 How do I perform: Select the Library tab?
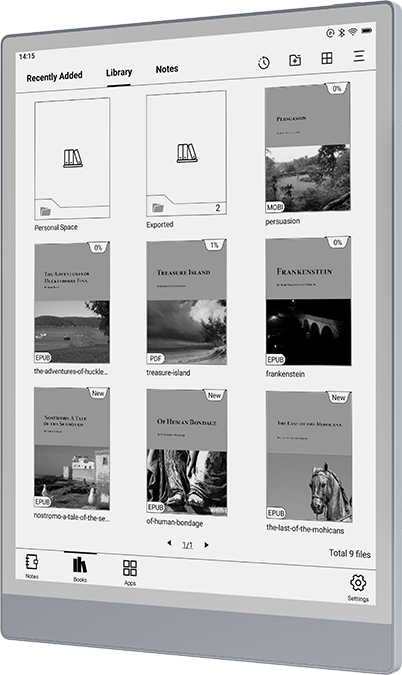point(119,73)
